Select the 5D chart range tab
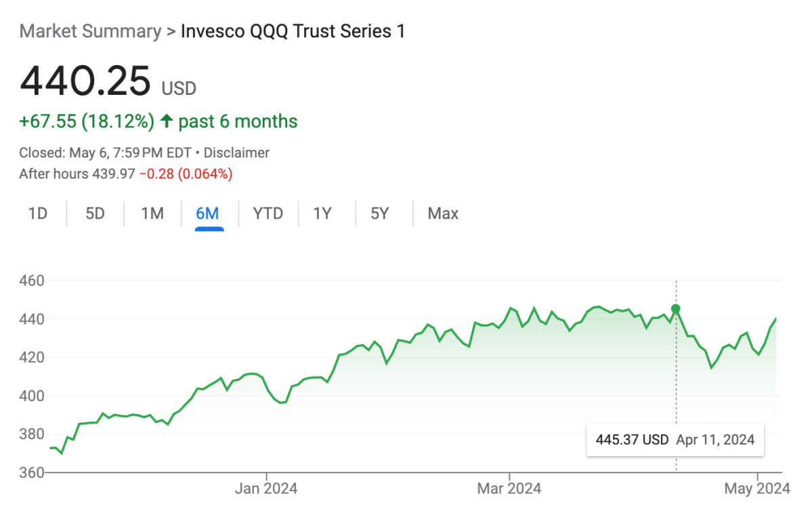 [95, 214]
